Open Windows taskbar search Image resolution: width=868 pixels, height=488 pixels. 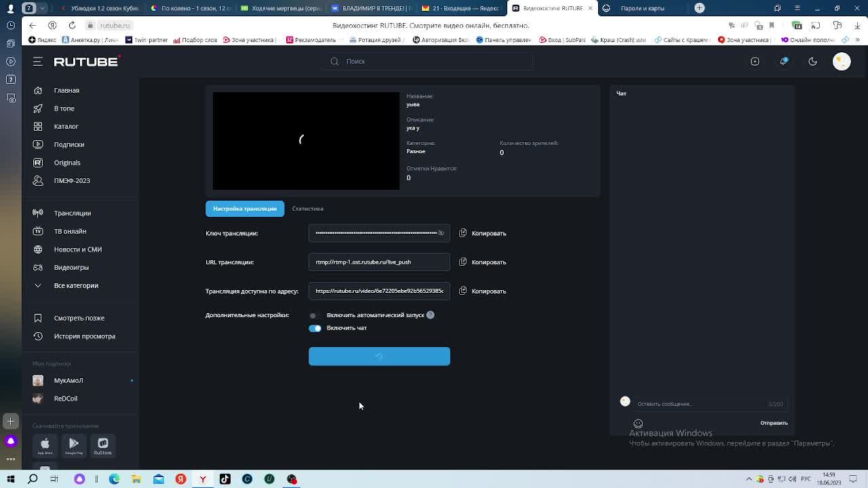(33, 479)
